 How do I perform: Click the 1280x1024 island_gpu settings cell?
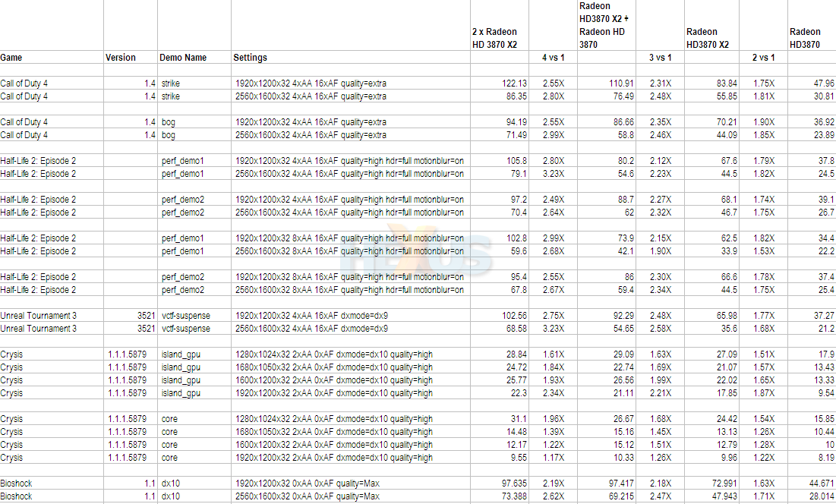350,354
